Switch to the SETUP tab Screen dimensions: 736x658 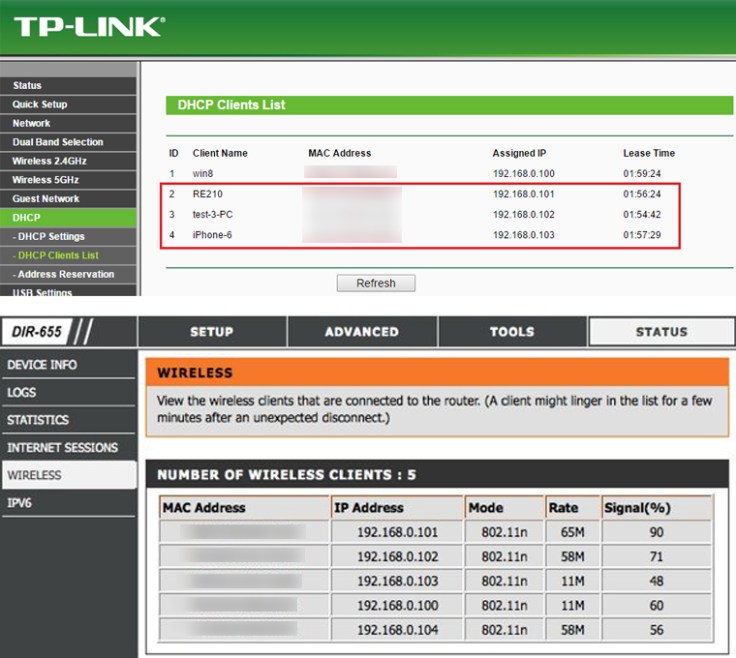[x=211, y=332]
